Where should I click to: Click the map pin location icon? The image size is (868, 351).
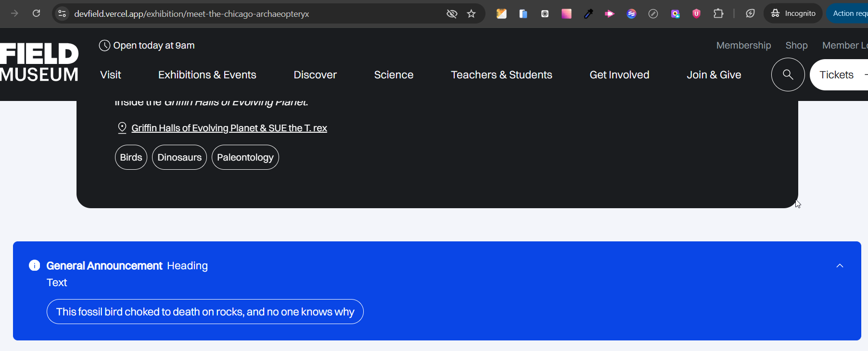click(x=122, y=127)
